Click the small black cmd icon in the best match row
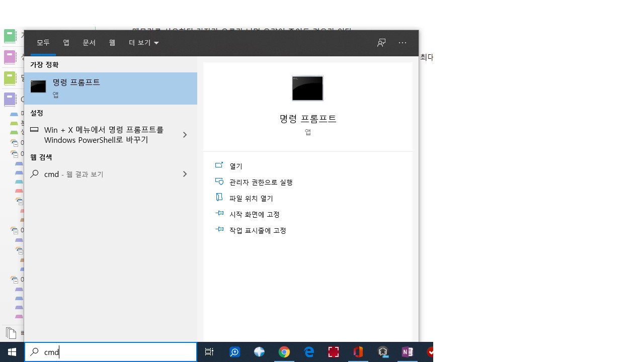644x362 pixels. click(38, 86)
